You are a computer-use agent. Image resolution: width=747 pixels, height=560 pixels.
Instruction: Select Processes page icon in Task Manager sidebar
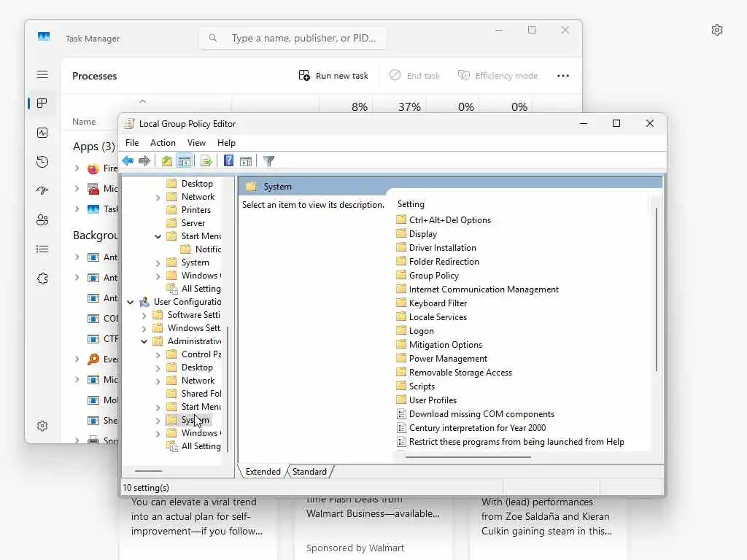(x=42, y=104)
